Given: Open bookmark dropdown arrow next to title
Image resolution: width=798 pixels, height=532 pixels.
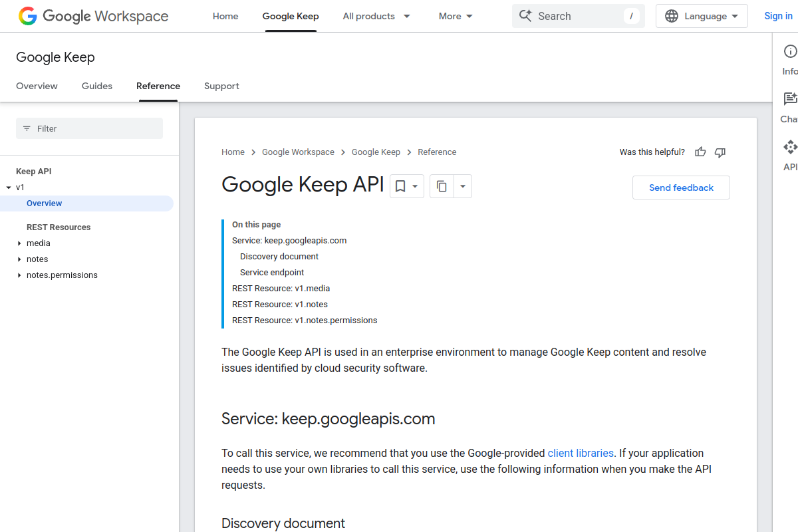Looking at the screenshot, I should [415, 187].
